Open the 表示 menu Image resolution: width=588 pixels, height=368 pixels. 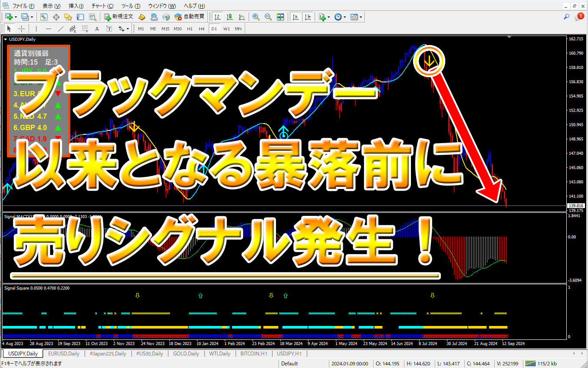click(x=52, y=6)
